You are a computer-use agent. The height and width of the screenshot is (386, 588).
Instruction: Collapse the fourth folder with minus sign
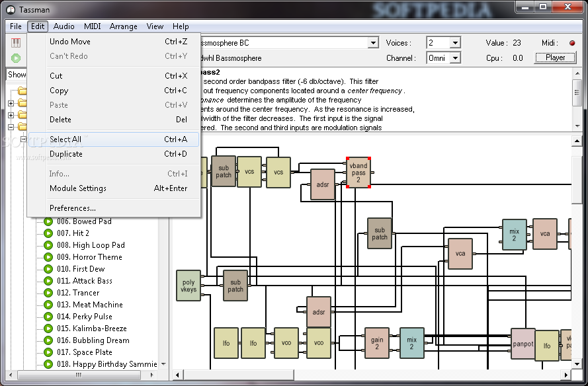11,127
